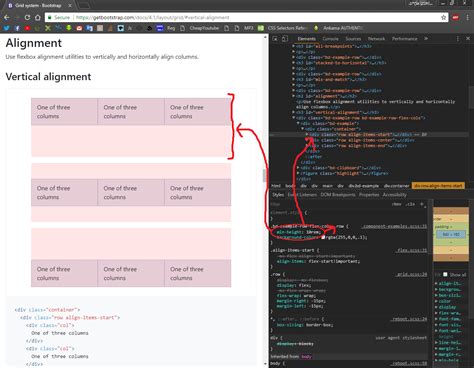Close the Grid system Bootstrap tab
Viewport: 474px width, 368px height.
click(69, 6)
